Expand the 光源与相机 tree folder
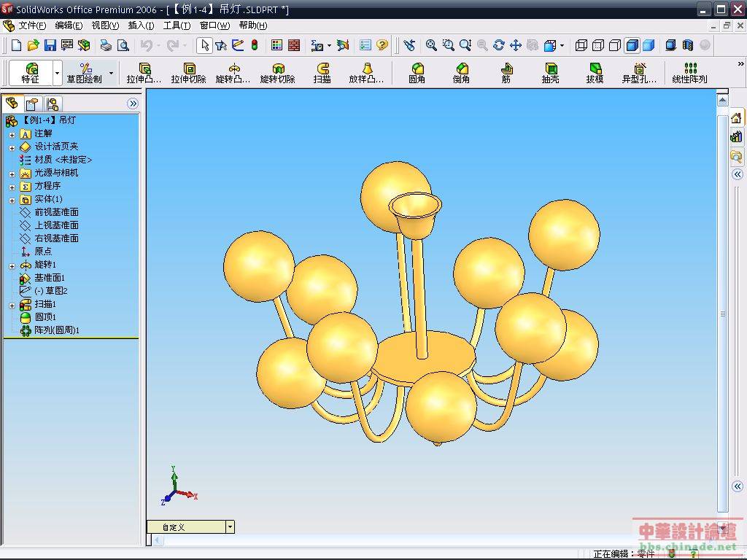Image resolution: width=747 pixels, height=560 pixels. pos(12,174)
